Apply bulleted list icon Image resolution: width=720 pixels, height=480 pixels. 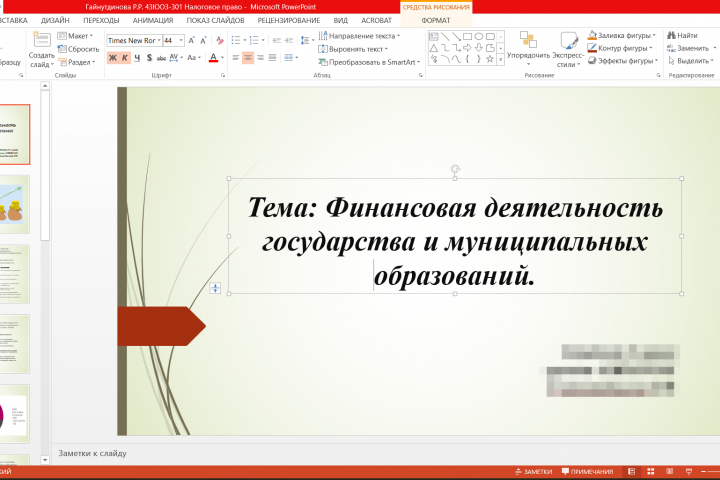click(x=236, y=40)
